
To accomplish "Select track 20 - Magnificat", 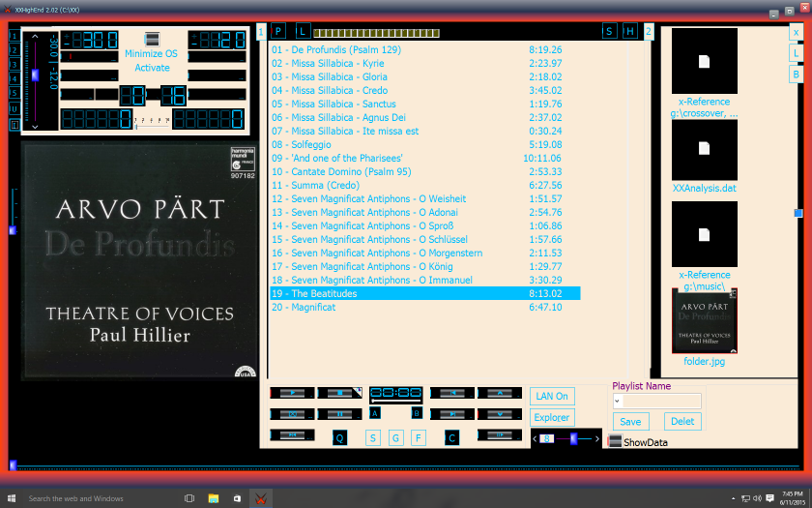I will pyautogui.click(x=424, y=307).
